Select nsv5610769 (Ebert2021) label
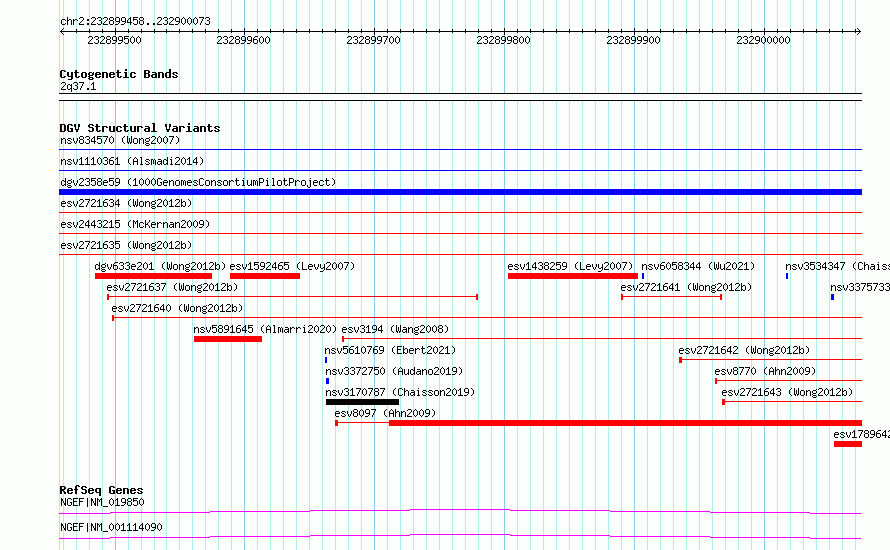890x550 pixels. 390,350
